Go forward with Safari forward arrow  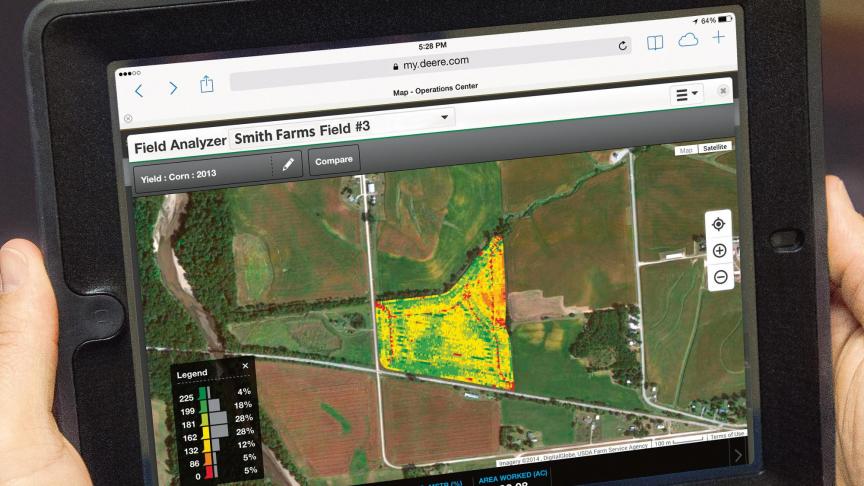173,88
